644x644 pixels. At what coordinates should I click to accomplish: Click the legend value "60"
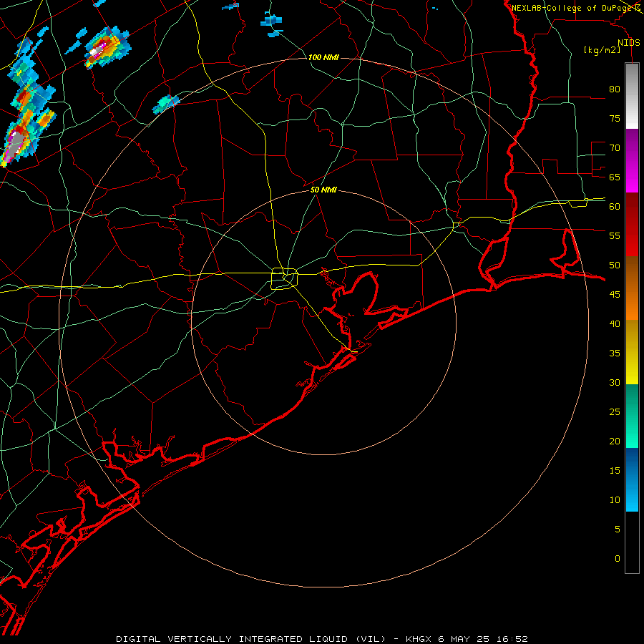(x=615, y=207)
